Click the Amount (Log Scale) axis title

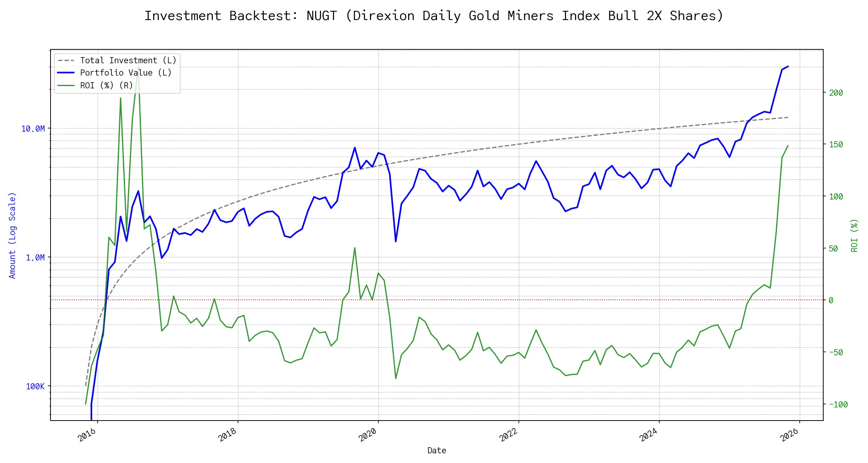pos(12,235)
